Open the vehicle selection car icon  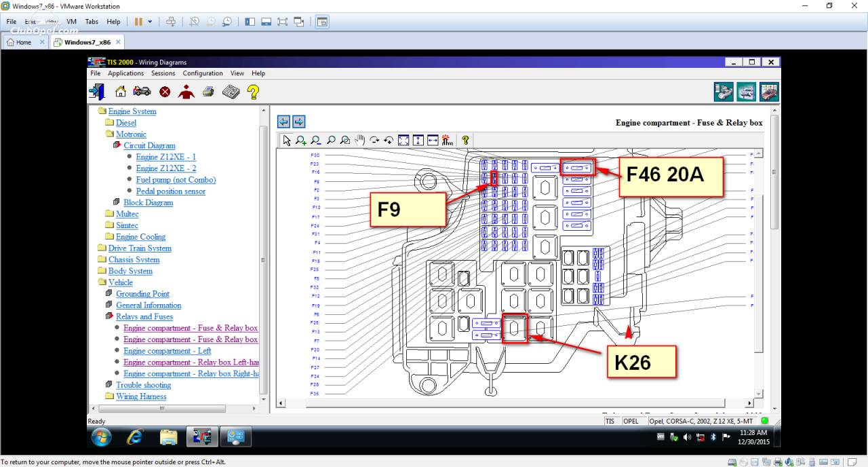[x=142, y=92]
